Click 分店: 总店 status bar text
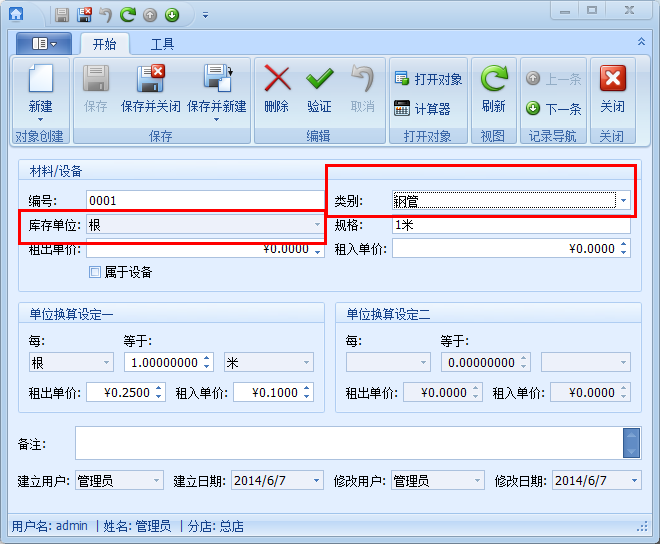Screen dimensions: 660x544 coord(216,526)
